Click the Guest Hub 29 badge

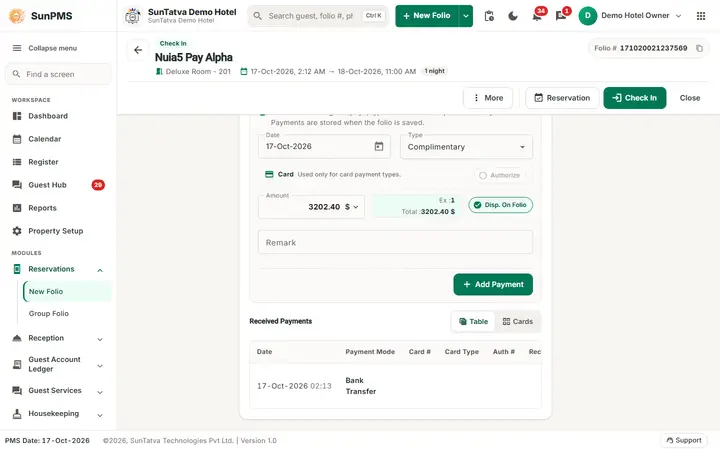click(98, 185)
